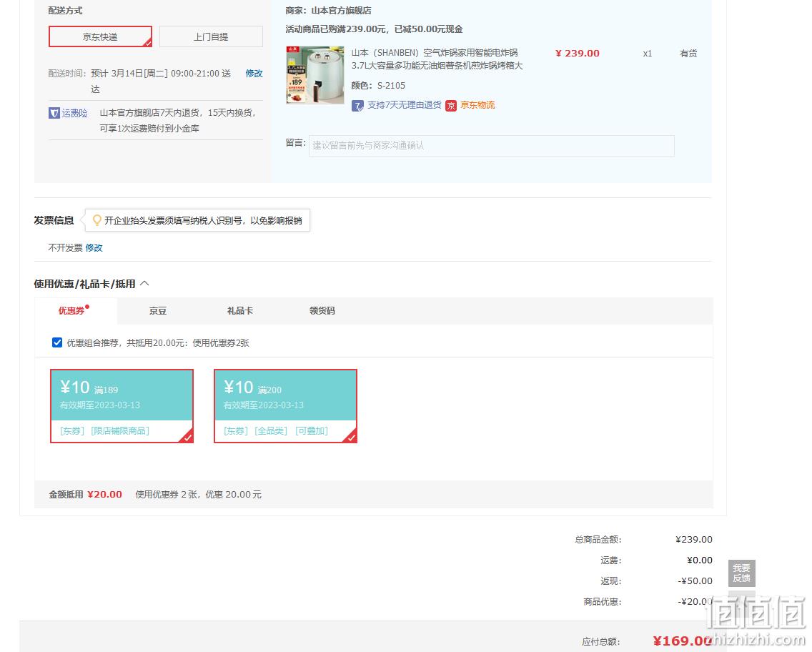Click the red 京 logistics icon

pos(451,106)
